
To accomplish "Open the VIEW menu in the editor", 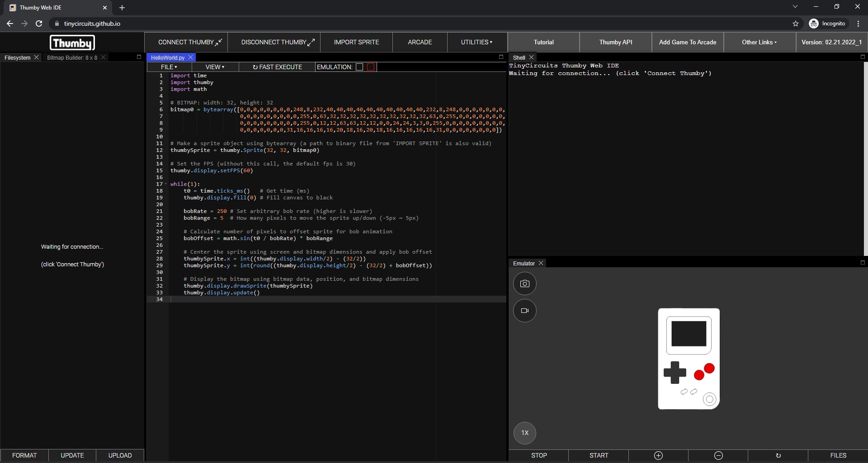I will (215, 67).
